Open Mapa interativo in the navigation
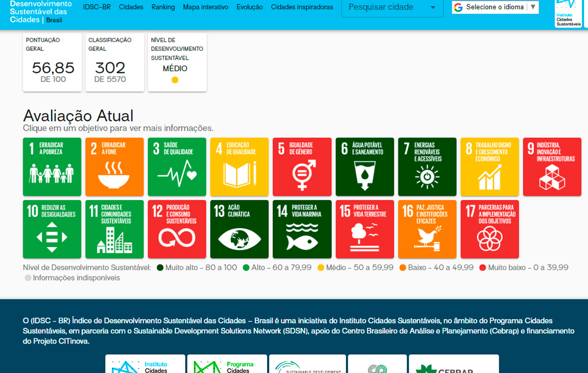This screenshot has width=588, height=373. pos(206,7)
